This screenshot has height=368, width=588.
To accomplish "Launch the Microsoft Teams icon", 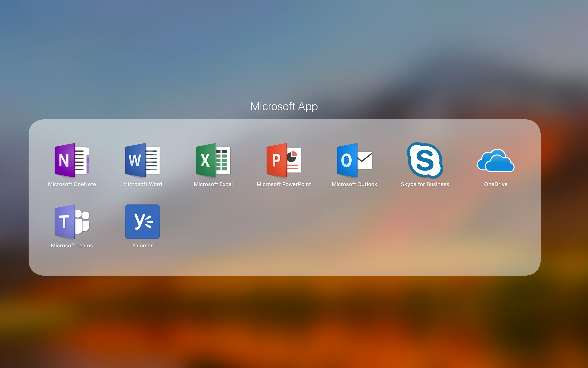I will pos(72,221).
